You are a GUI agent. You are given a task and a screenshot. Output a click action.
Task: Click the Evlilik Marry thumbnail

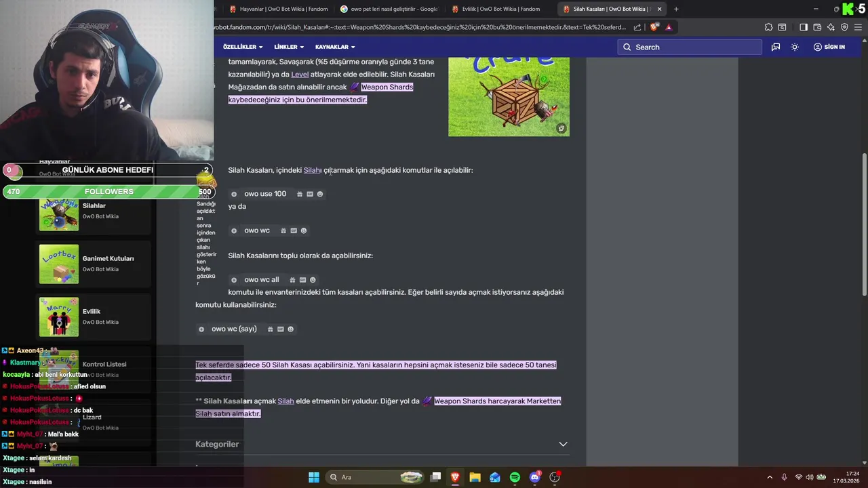59,317
